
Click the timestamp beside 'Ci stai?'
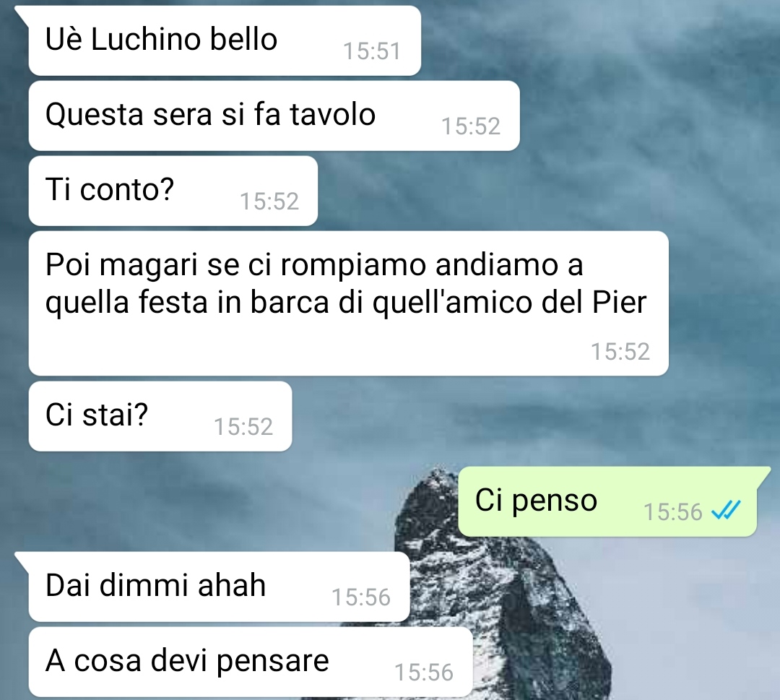pyautogui.click(x=243, y=427)
